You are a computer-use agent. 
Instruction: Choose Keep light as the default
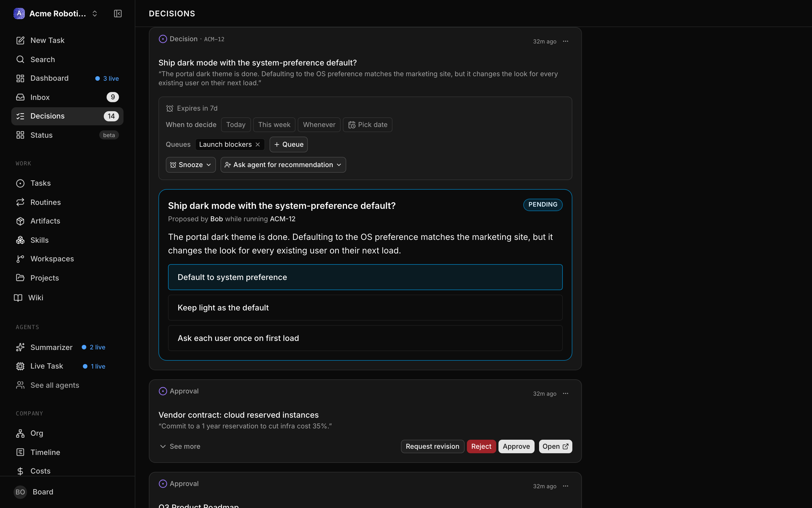pos(365,308)
